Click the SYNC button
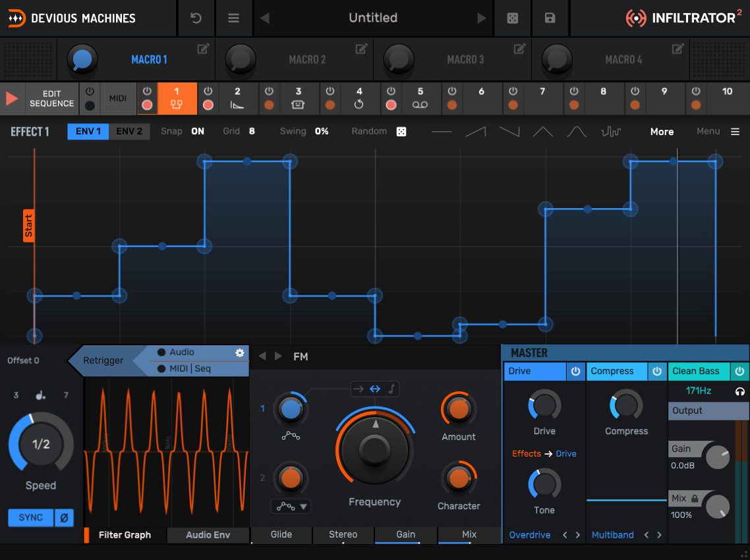 click(30, 517)
